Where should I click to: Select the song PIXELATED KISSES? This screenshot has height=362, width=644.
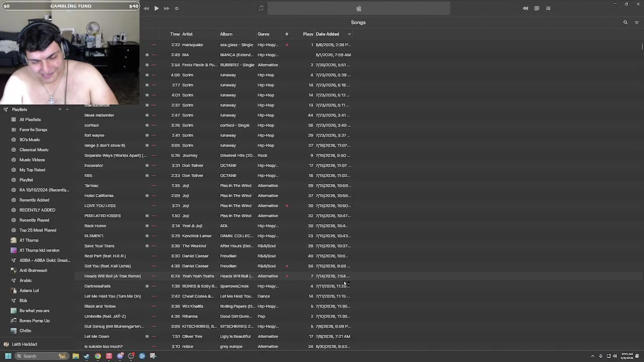click(103, 216)
